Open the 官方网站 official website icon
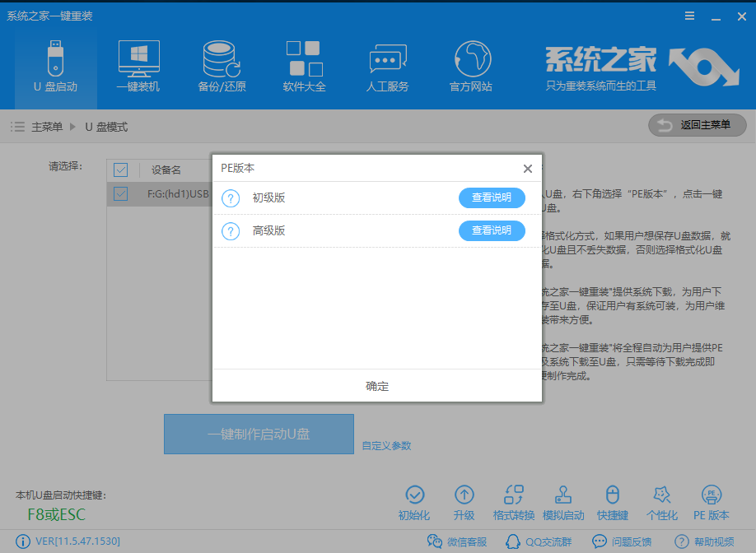The height and width of the screenshot is (553, 756). (470, 66)
